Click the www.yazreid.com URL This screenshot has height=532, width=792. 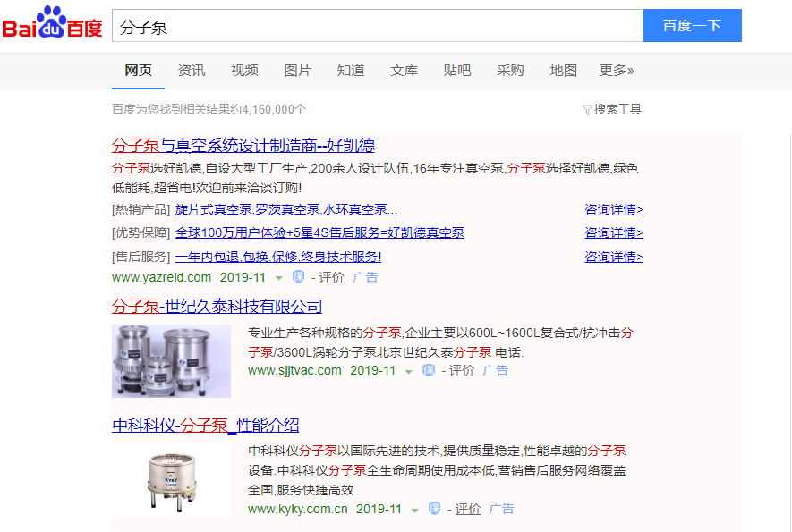162,277
